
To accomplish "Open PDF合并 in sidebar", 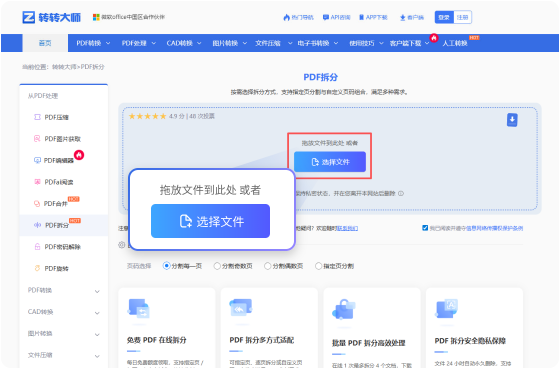I will point(50,204).
